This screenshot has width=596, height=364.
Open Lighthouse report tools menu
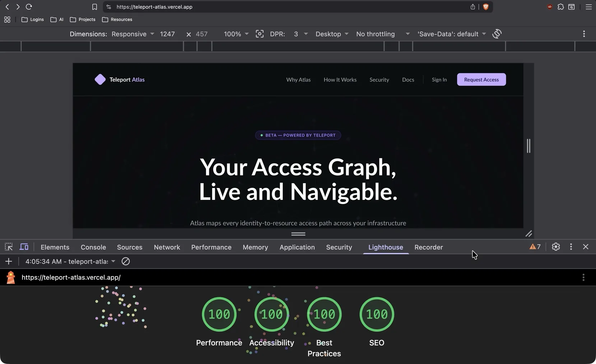click(583, 277)
